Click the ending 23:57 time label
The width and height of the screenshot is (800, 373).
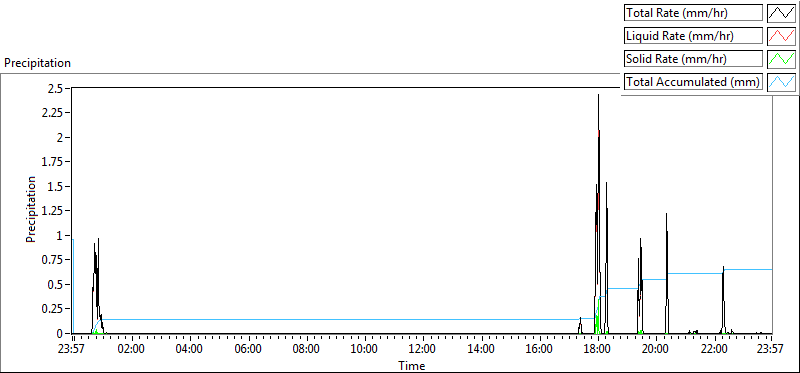771,350
